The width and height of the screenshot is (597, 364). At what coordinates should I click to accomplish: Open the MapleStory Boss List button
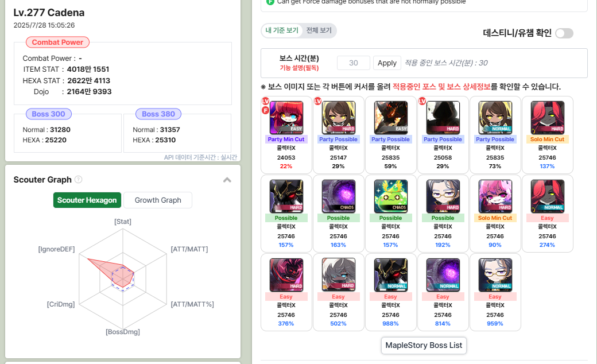click(424, 346)
